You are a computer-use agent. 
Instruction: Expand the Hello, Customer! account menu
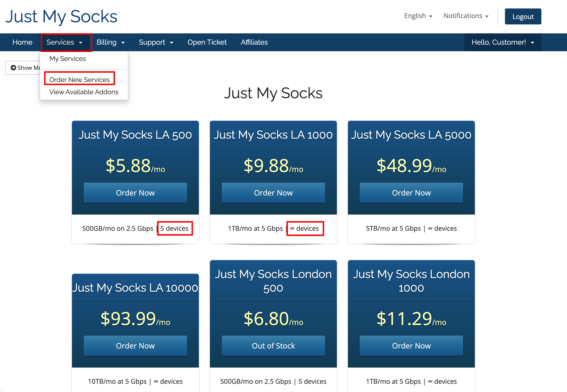503,42
